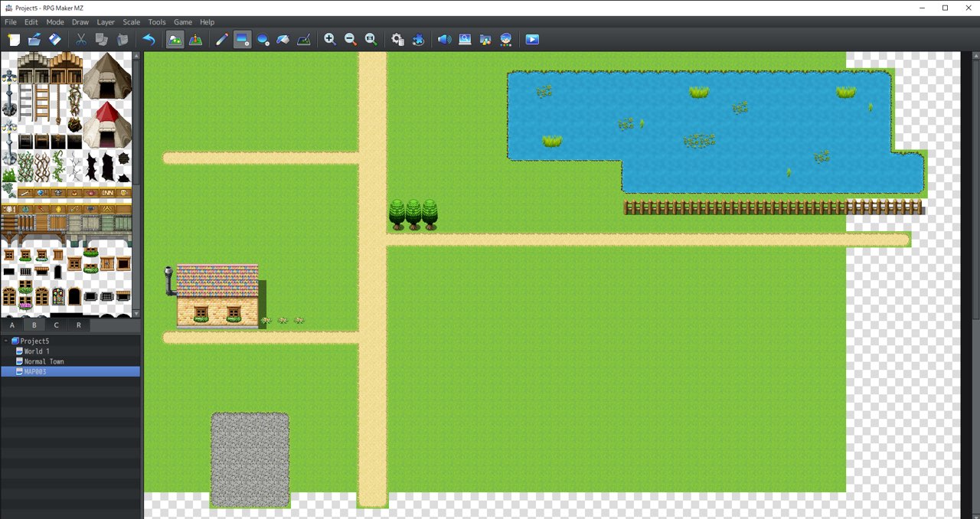Toggle the Ellipse drawing tool
Viewport: 980px width, 519px height.
click(263, 39)
